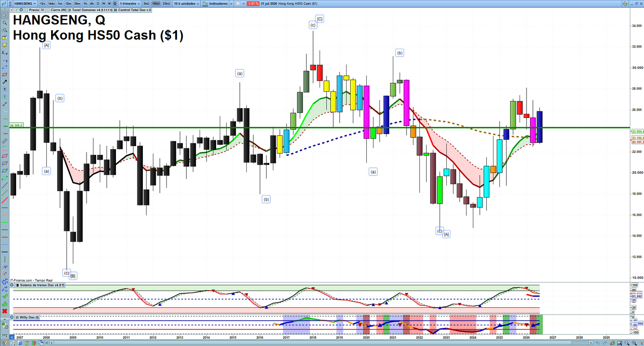
Task: Open the HANGSENG instrument dropdown
Action: coord(25,4)
